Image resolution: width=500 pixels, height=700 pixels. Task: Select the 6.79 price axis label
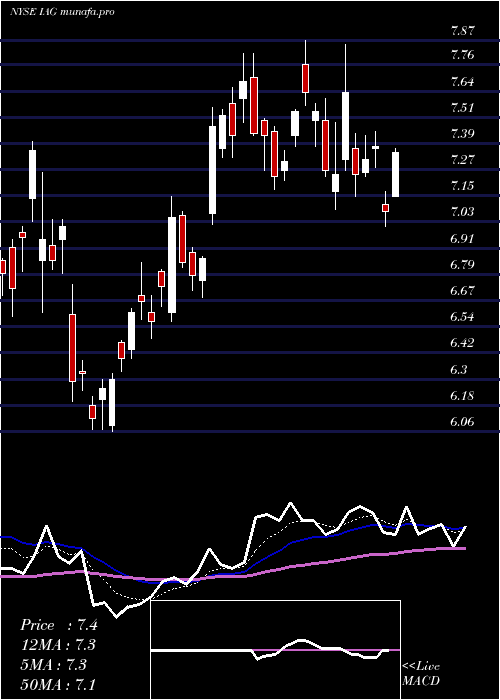point(462,264)
